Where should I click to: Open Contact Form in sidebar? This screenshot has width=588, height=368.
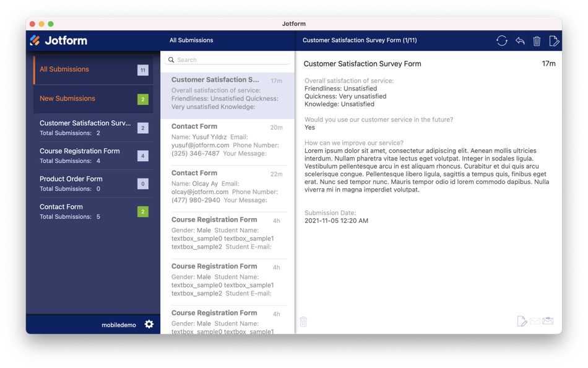click(x=93, y=211)
